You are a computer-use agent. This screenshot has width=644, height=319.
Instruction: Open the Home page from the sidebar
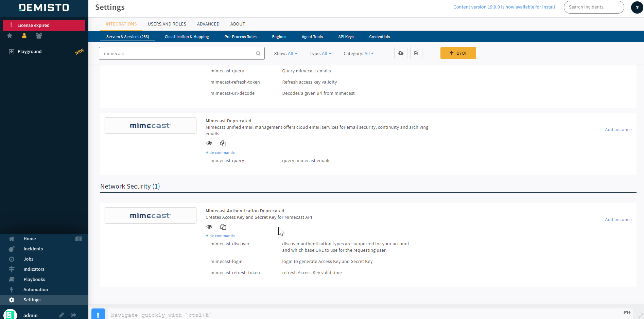(x=30, y=238)
